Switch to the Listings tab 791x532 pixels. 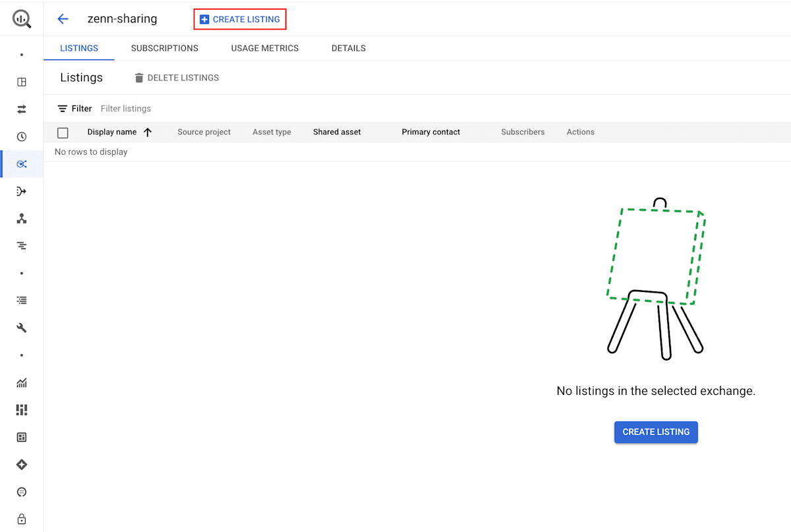[79, 48]
